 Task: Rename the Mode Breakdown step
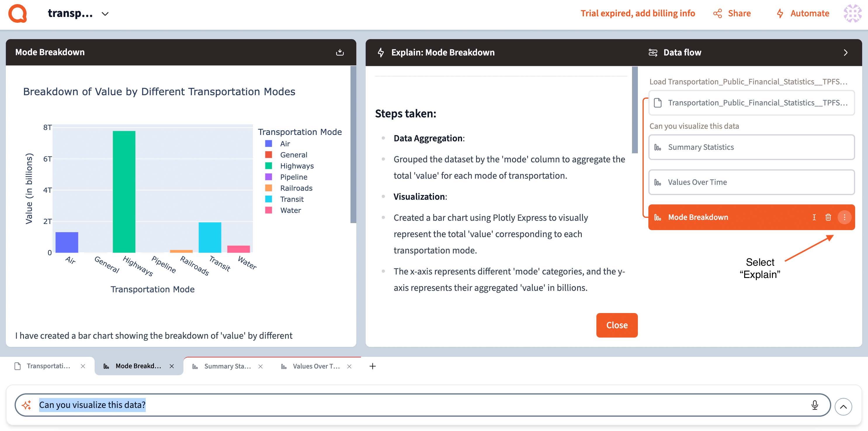tap(814, 217)
